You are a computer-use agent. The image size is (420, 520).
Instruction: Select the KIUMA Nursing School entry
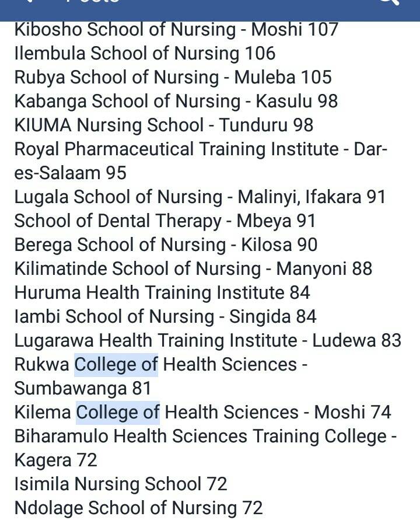[x=163, y=125]
